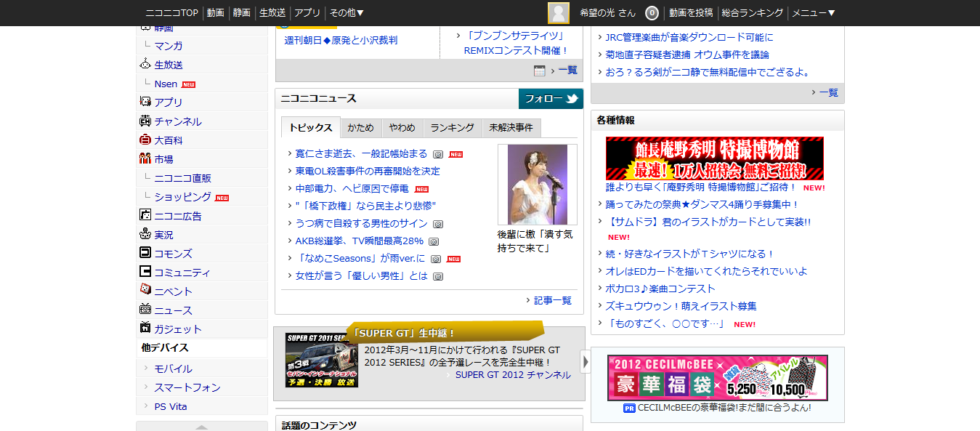
Task: Open JRC管理楽曲が音楽ダウンロード可能に link
Action: 689,37
